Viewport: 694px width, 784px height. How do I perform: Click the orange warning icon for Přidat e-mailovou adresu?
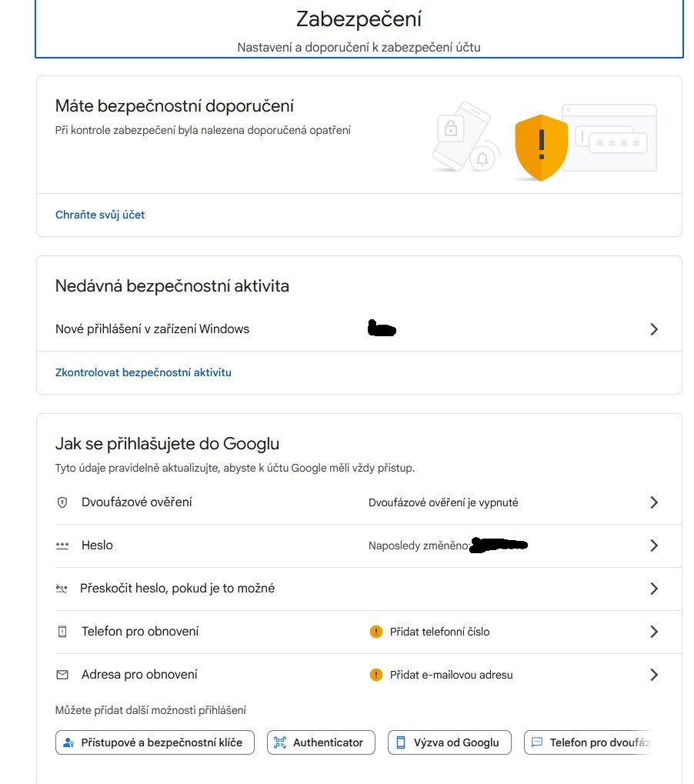coord(375,675)
